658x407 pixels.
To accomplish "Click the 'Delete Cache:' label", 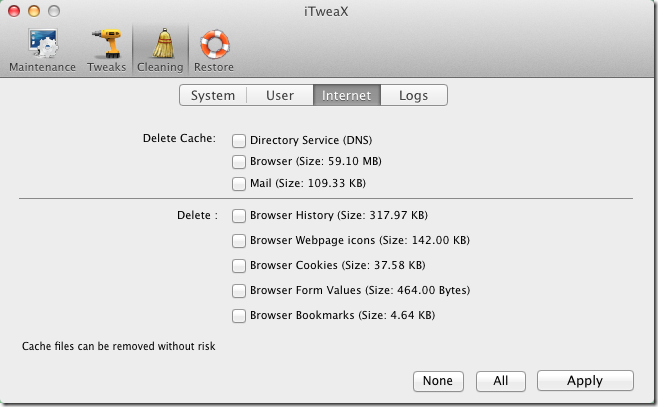I will tap(179, 138).
